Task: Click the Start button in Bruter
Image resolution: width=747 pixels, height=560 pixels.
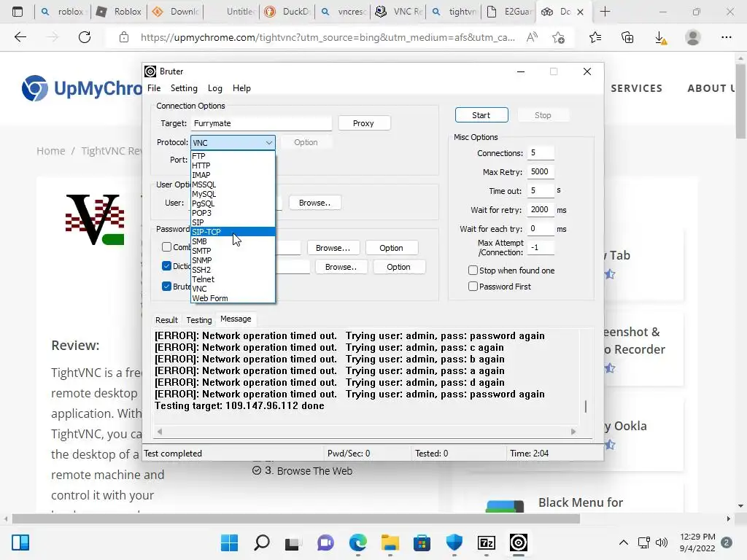Action: [x=481, y=115]
